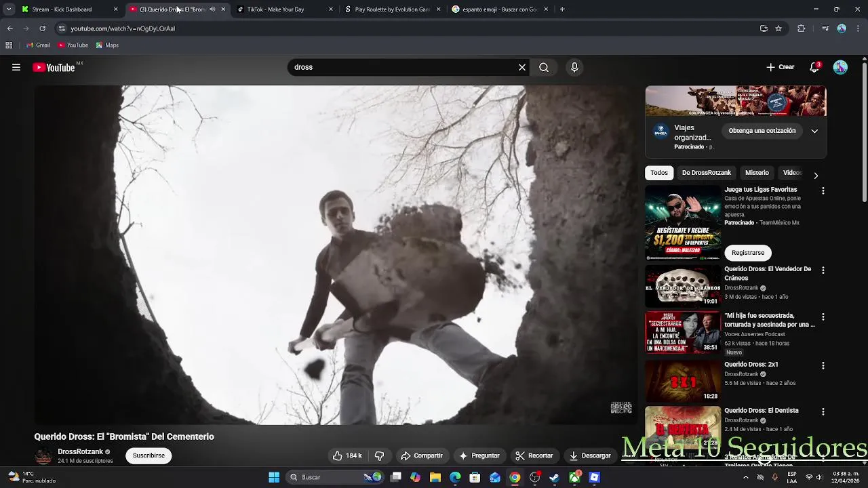Open a new browser tab
Viewport: 868px width, 488px height.
(x=562, y=9)
